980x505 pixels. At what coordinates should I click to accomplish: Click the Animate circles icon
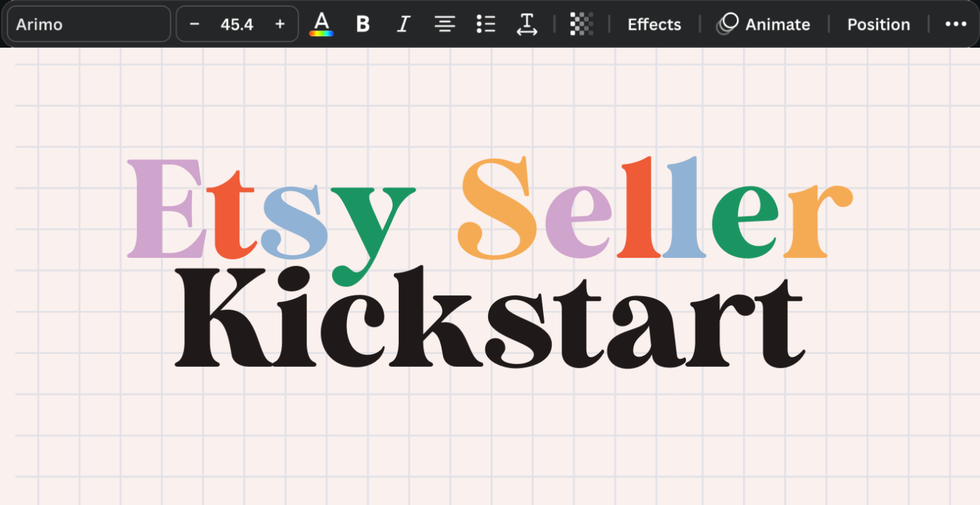[728, 25]
